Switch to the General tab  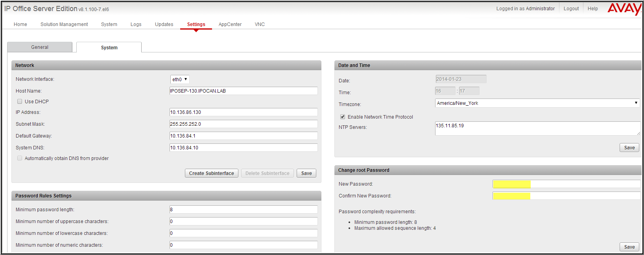tap(40, 47)
